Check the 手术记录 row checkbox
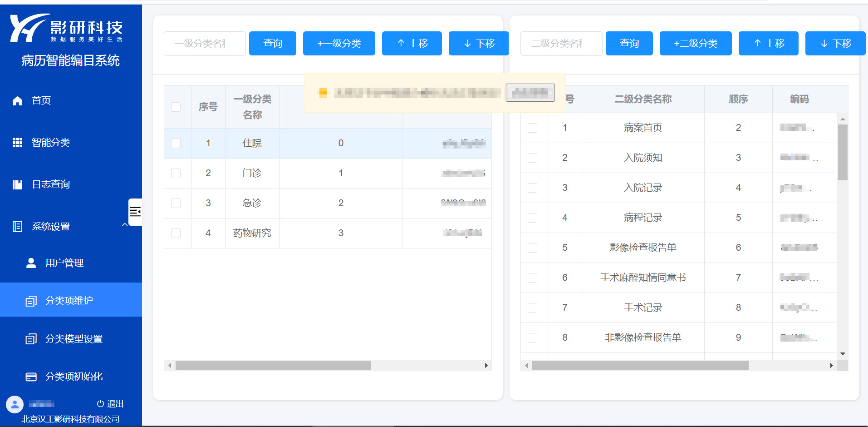The width and height of the screenshot is (868, 427). pyautogui.click(x=533, y=308)
